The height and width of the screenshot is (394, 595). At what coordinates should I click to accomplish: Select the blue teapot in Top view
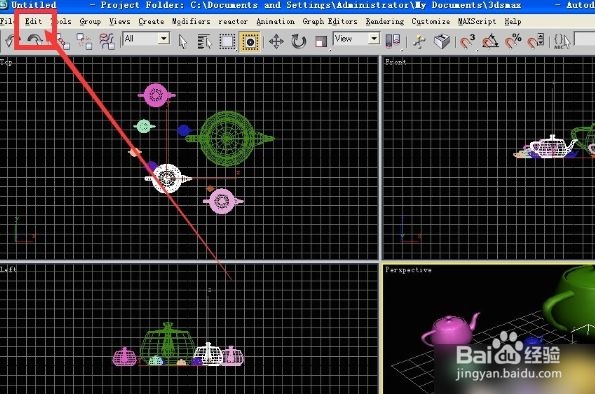click(x=184, y=131)
